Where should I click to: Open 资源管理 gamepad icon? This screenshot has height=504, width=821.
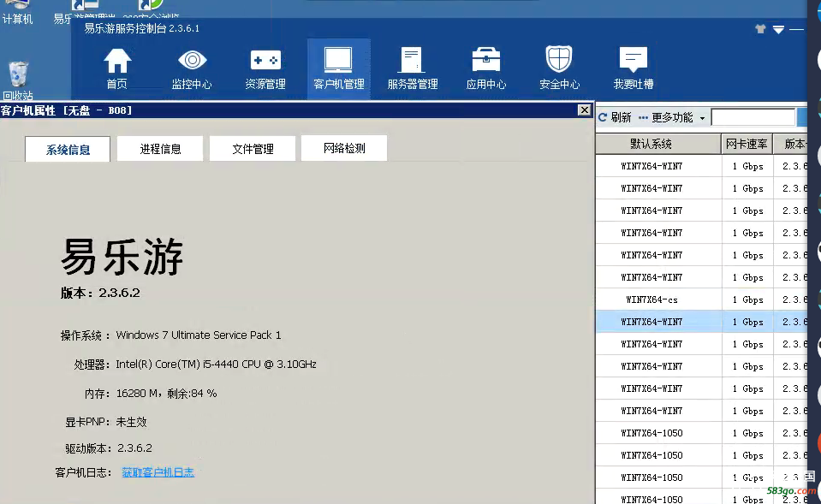(265, 68)
